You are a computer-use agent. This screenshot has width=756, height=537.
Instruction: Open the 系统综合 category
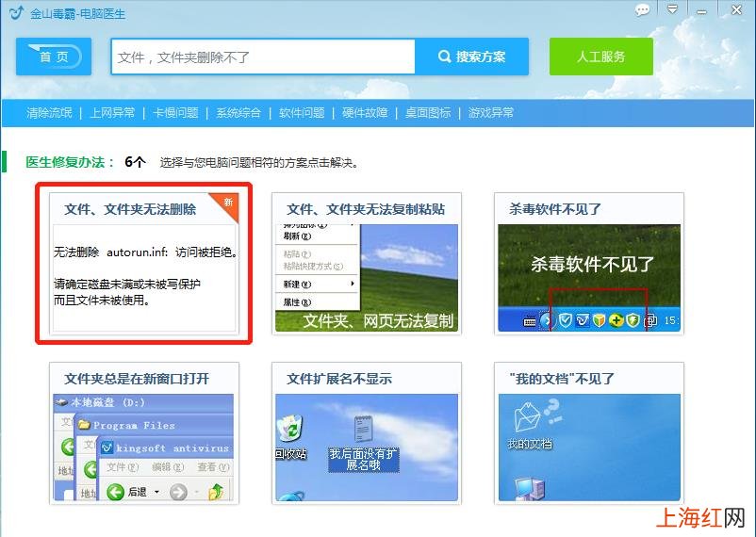tap(238, 113)
